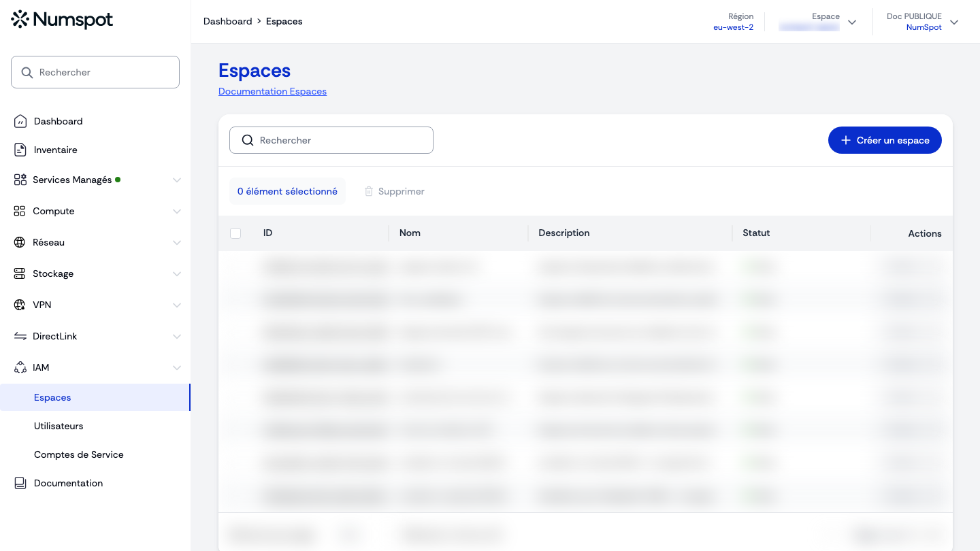Click the Réseau globe icon
This screenshot has width=980, height=551.
click(20, 242)
